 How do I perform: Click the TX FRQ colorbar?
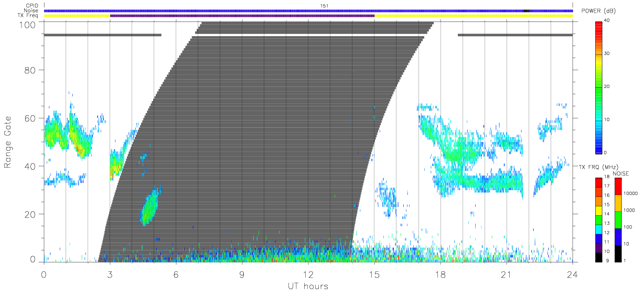pyautogui.click(x=599, y=219)
